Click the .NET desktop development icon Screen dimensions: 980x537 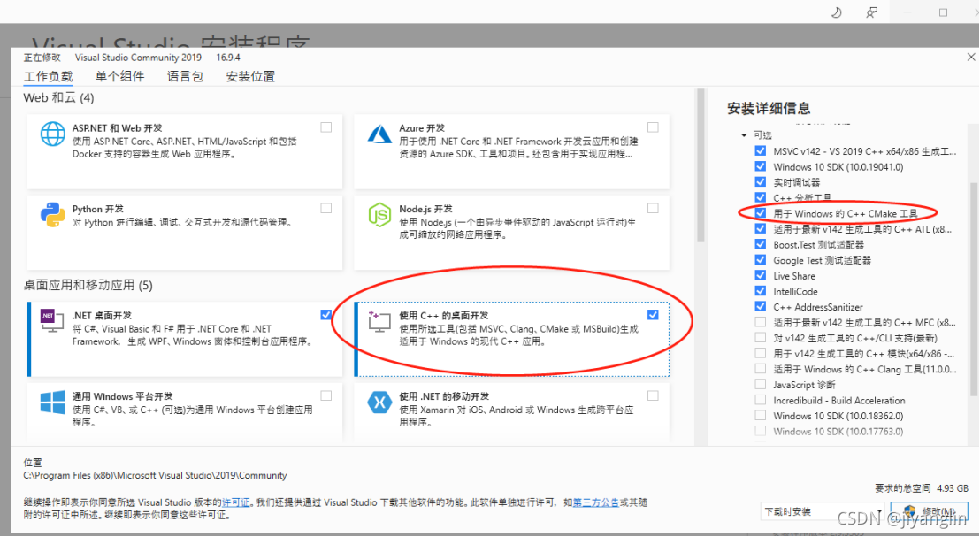point(52,320)
